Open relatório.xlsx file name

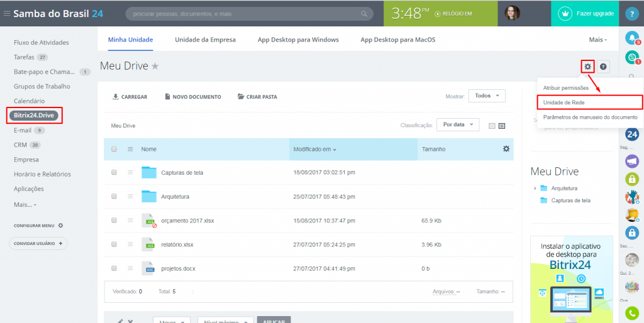click(x=177, y=244)
